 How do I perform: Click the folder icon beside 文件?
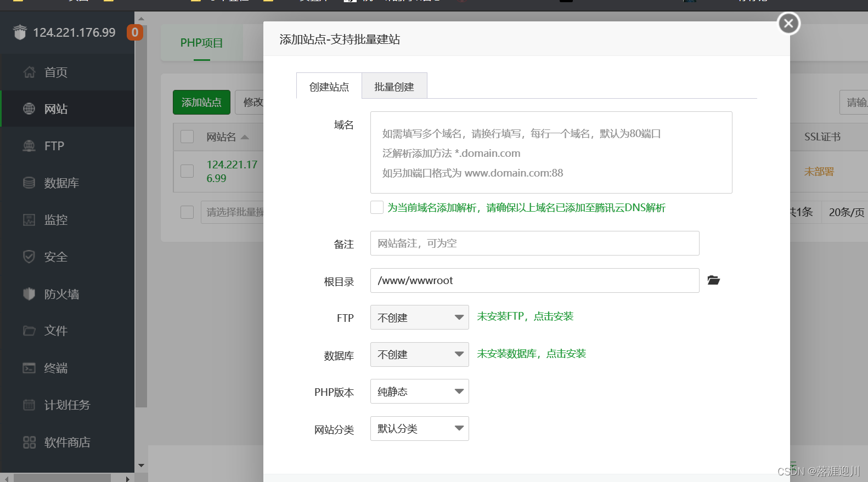tap(29, 331)
